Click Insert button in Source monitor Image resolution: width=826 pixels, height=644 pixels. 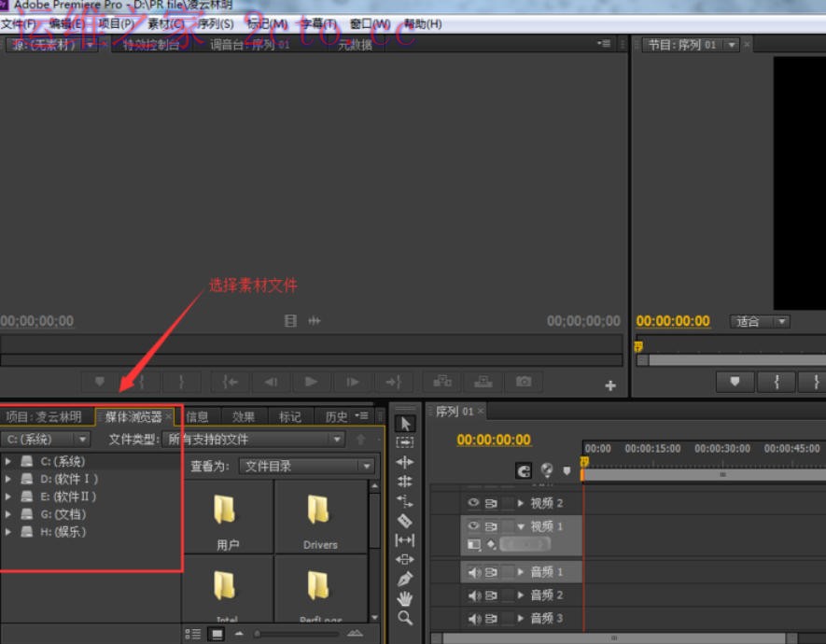[x=442, y=381]
